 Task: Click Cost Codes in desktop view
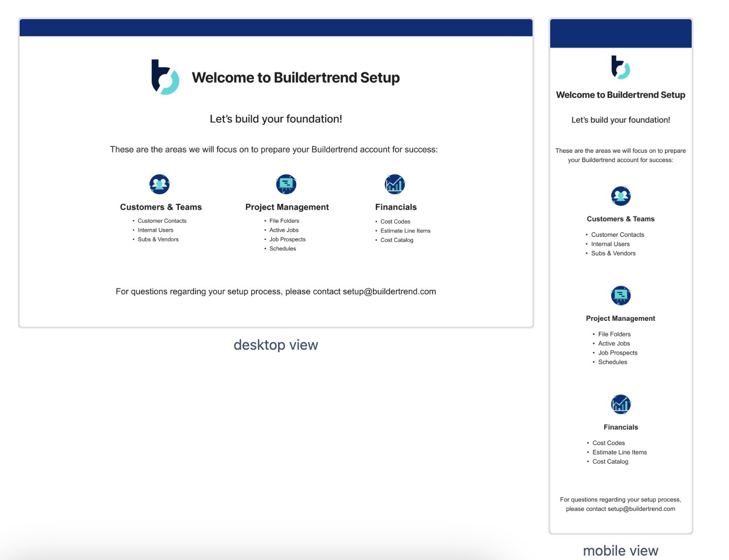point(395,222)
